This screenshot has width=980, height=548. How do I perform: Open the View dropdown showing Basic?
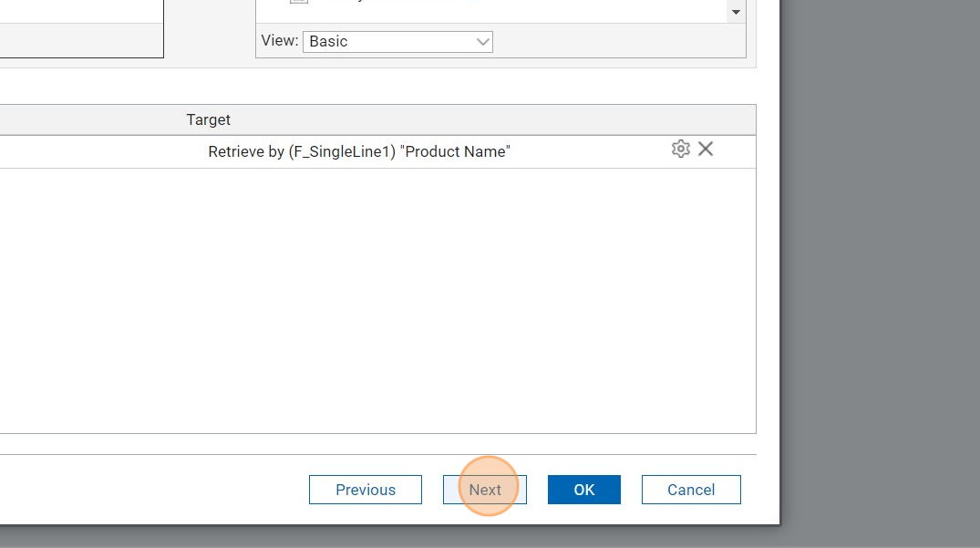(397, 41)
